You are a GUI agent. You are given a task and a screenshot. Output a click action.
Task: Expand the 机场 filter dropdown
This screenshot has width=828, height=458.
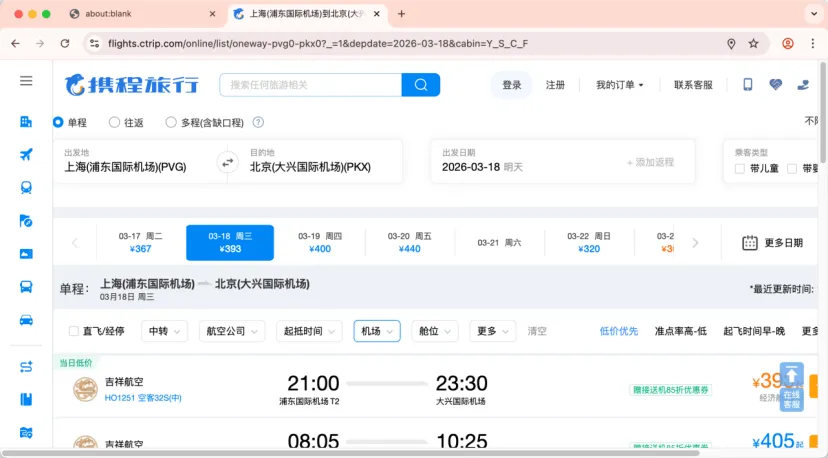coord(377,331)
